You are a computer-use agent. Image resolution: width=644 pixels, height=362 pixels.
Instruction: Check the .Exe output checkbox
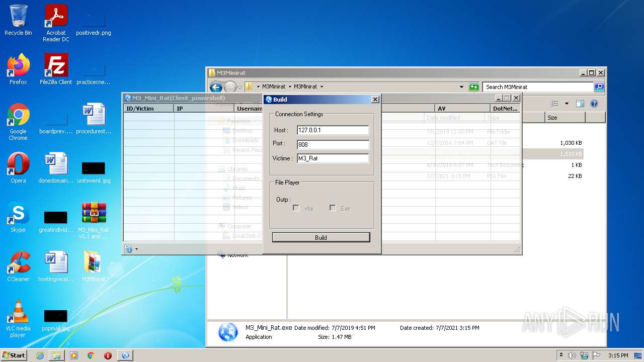point(333,208)
